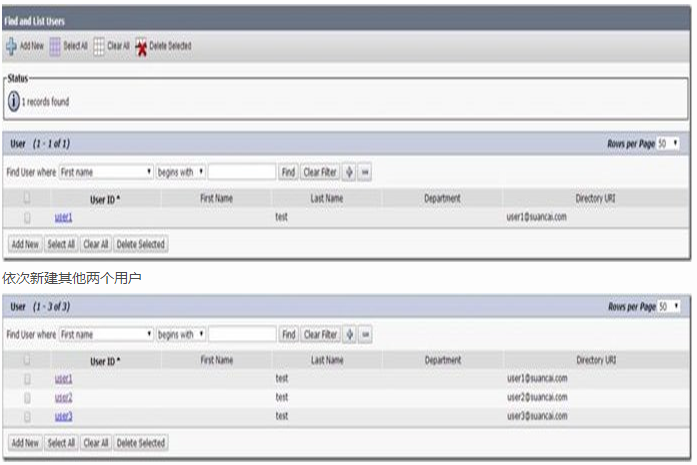Add a search row with the plus icon in the 1 - 3 of 3 list
The width and height of the screenshot is (697, 465).
[x=349, y=334]
